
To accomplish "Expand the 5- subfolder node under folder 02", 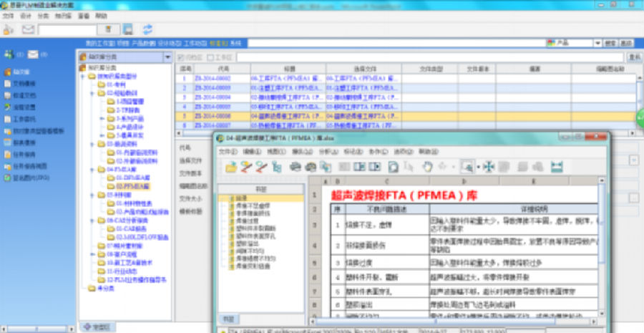I will tap(102, 135).
